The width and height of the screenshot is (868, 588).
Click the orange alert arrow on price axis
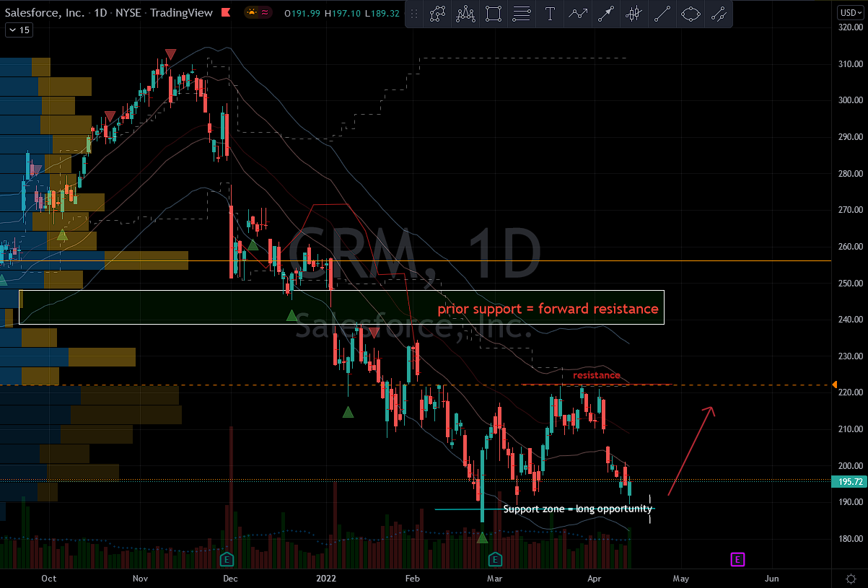coord(835,385)
